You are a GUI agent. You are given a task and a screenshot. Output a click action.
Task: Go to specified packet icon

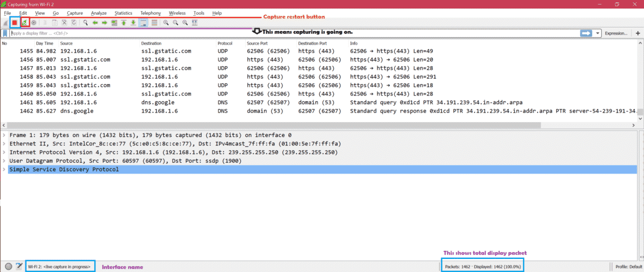(x=114, y=23)
